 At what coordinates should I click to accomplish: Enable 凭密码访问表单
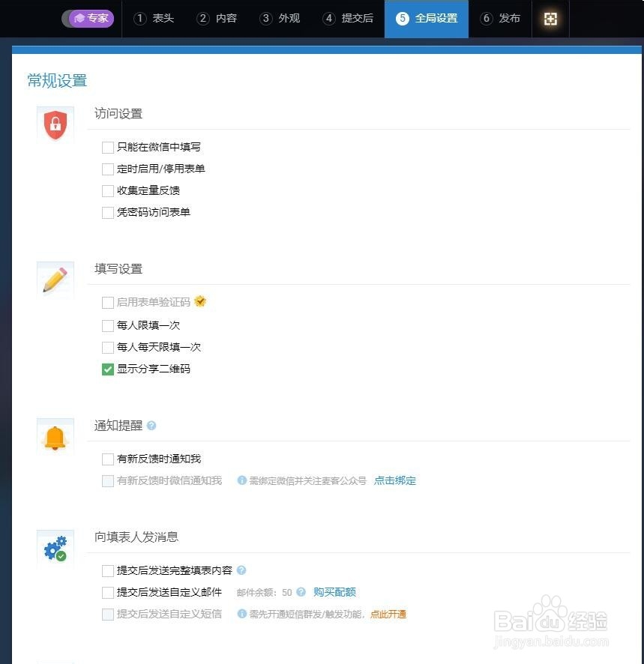[x=108, y=212]
